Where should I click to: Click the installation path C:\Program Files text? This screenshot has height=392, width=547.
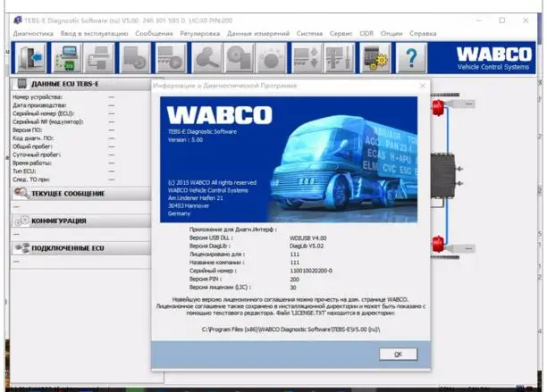[290, 329]
